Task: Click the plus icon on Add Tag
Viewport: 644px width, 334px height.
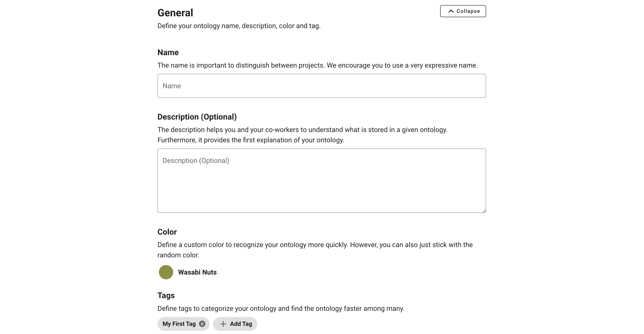Action: [x=223, y=324]
